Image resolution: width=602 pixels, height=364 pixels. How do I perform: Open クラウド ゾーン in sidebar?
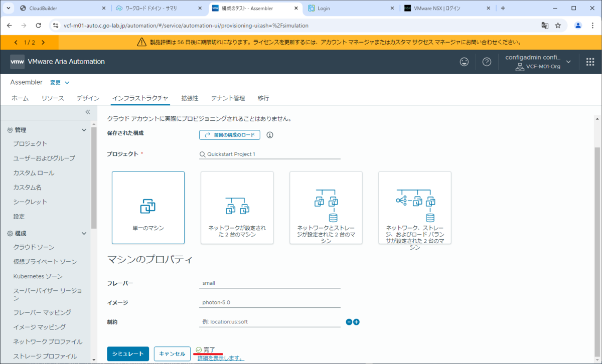tap(34, 248)
